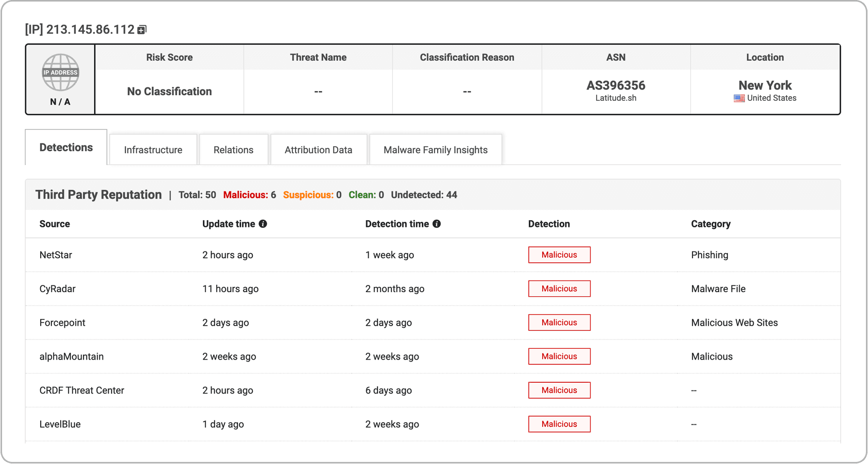Click the Malicious badge in Forcepoint row
The image size is (868, 464).
(559, 323)
